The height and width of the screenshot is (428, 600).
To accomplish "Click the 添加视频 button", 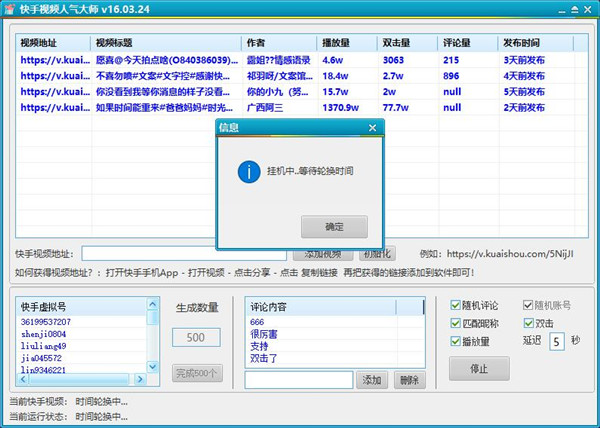I will pyautogui.click(x=323, y=254).
